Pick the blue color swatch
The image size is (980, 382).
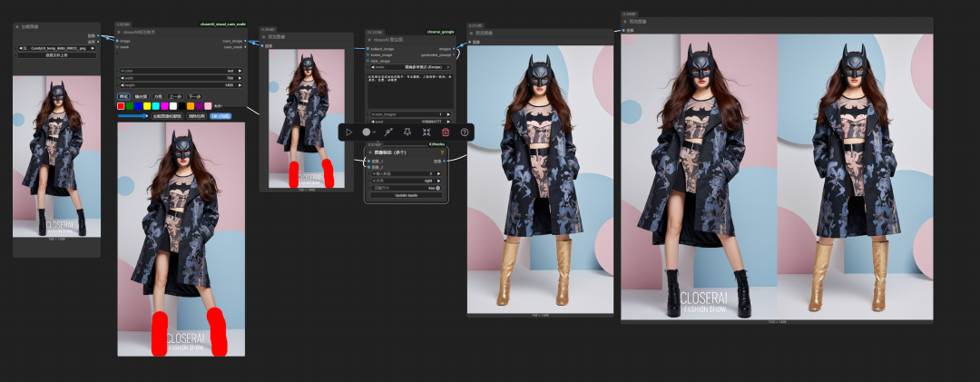pos(139,106)
